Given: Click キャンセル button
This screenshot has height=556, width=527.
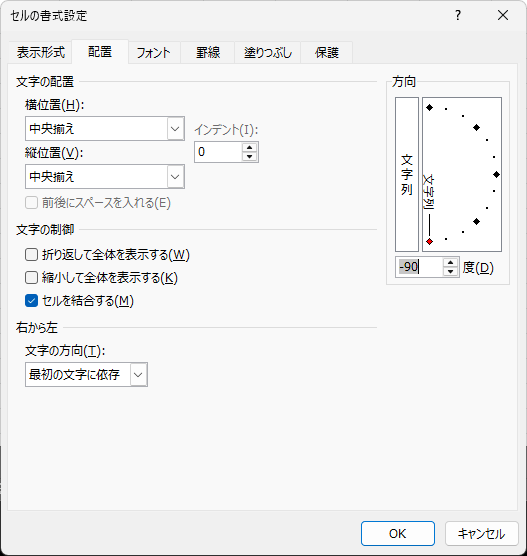Looking at the screenshot, I should pos(482,533).
